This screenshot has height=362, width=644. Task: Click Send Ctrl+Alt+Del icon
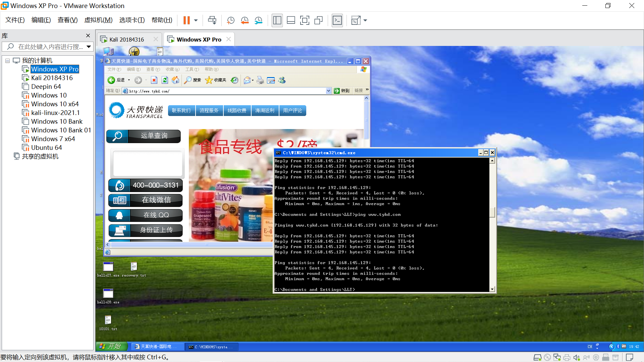click(212, 20)
